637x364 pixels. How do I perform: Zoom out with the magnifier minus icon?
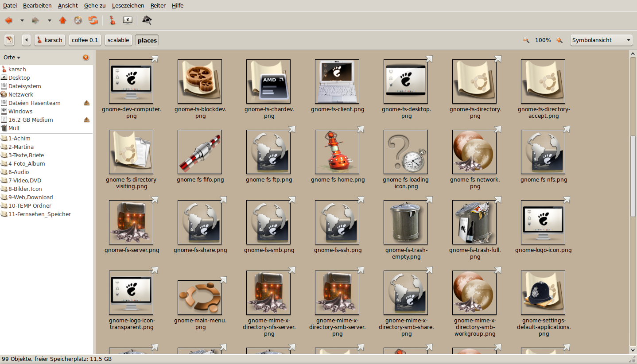[x=526, y=40]
